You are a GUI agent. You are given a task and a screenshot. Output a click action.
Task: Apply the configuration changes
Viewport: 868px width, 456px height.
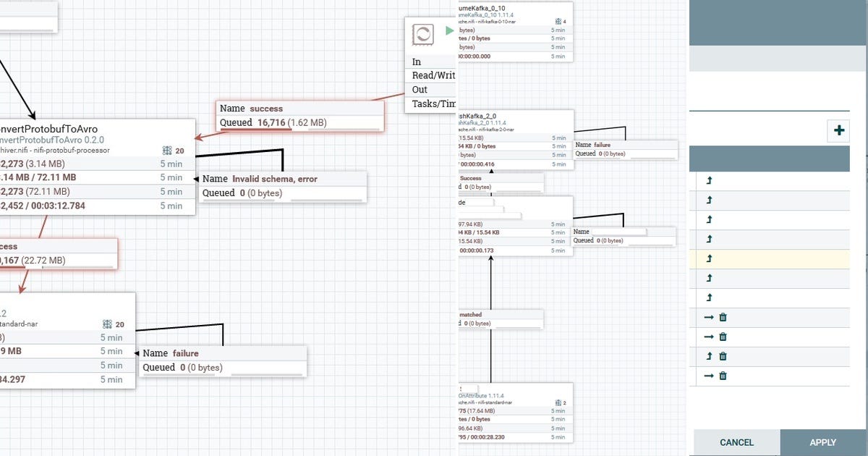point(823,442)
